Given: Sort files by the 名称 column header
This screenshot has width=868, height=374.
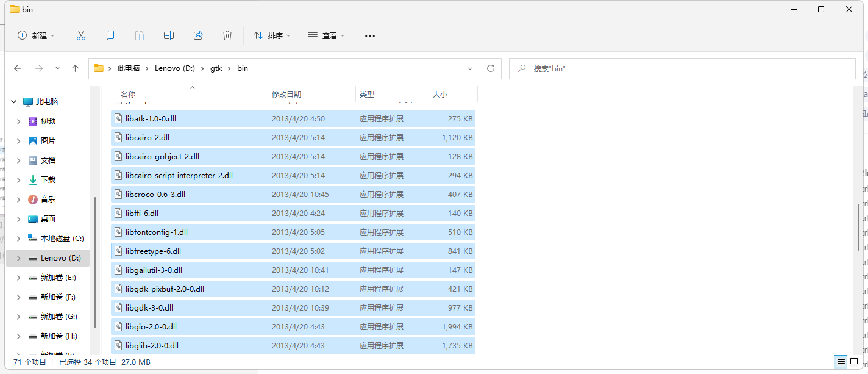Looking at the screenshot, I should coord(127,95).
